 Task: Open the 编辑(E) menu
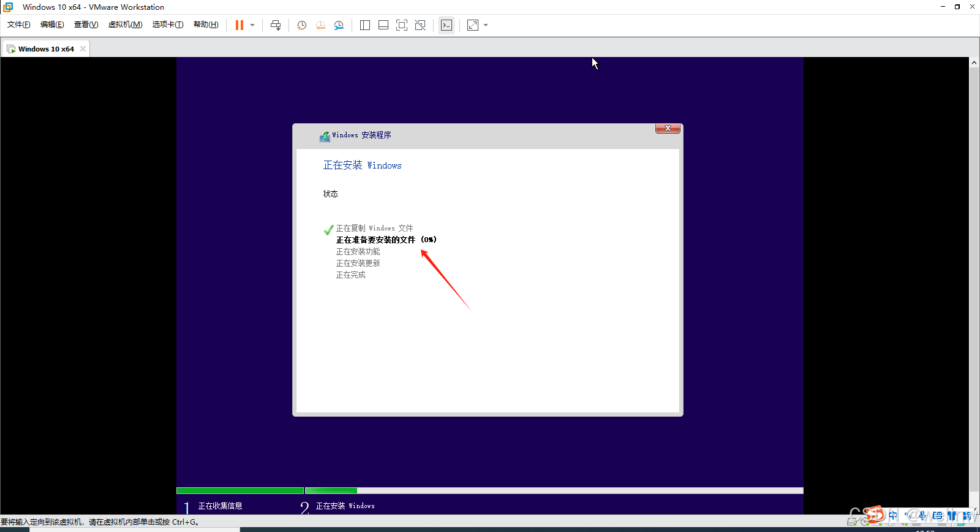pyautogui.click(x=52, y=25)
